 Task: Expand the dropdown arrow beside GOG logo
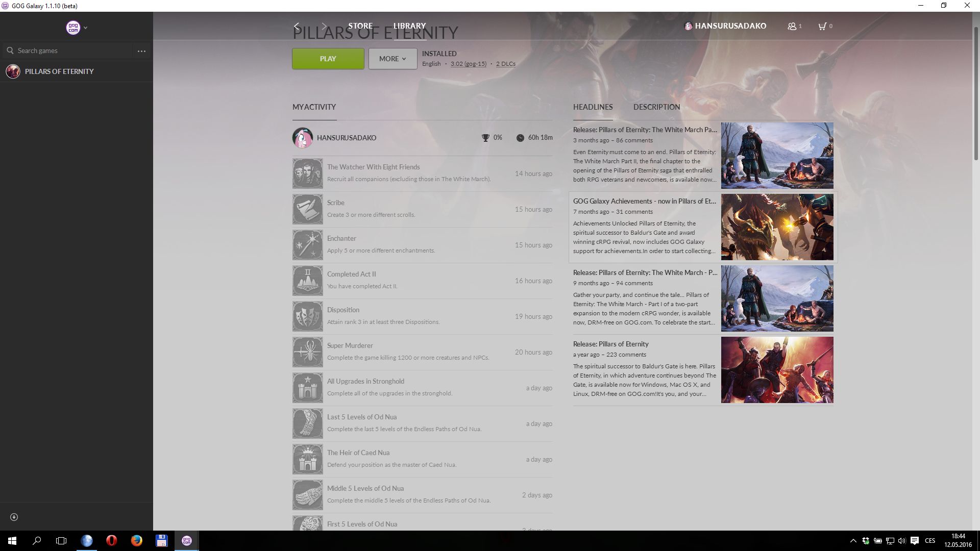coord(85,28)
